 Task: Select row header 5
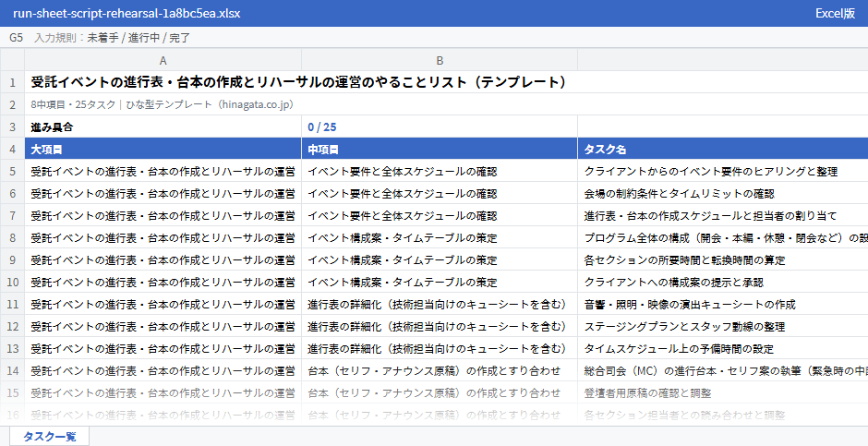pyautogui.click(x=12, y=171)
